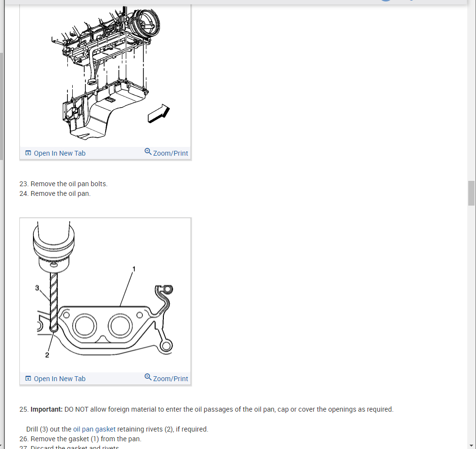Select the Zoom/Print text under the drill diagram
The height and width of the screenshot is (449, 476).
170,379
